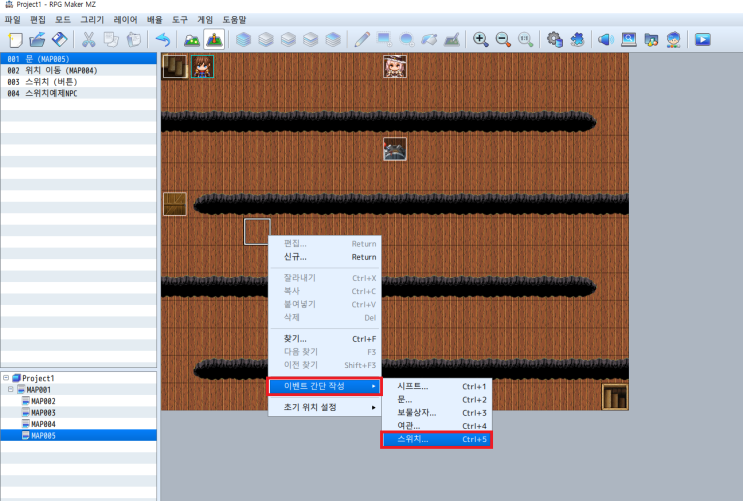
Task: Open the 초기 위치 설정 submenu
Action: click(x=325, y=407)
